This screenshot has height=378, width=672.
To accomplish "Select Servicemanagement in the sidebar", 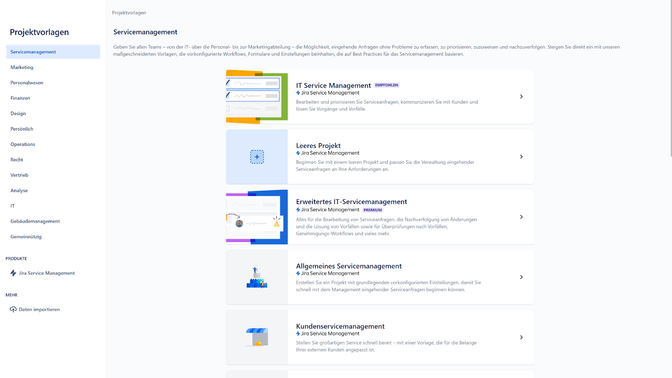I will [x=53, y=52].
